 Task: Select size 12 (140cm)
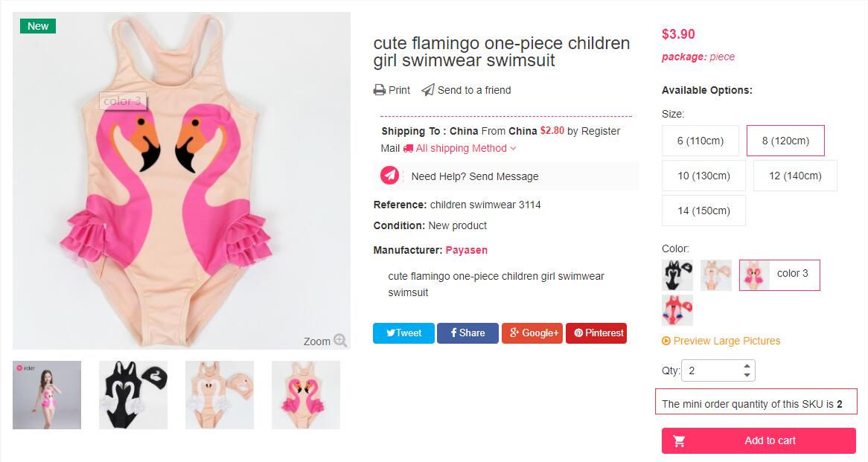point(795,176)
